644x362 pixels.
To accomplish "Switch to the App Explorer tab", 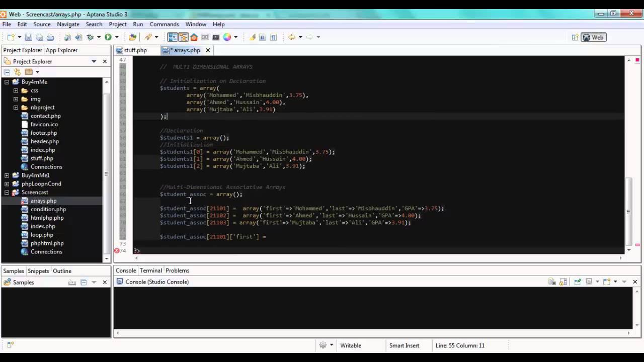I will pos(61,50).
